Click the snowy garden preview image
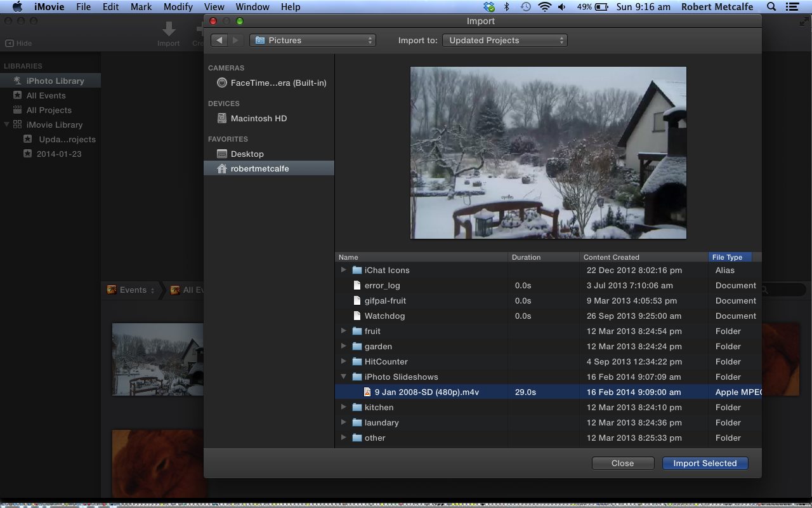The width and height of the screenshot is (812, 508). tap(548, 152)
